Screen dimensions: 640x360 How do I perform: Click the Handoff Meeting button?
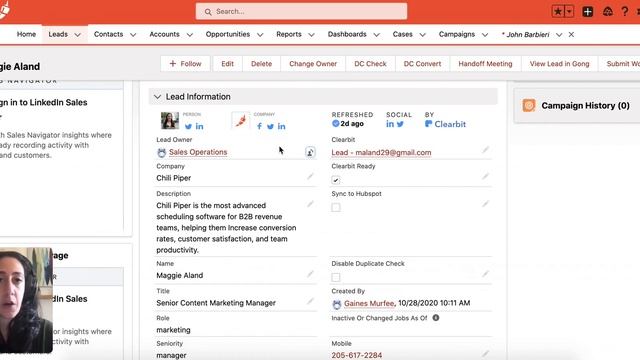tap(485, 64)
